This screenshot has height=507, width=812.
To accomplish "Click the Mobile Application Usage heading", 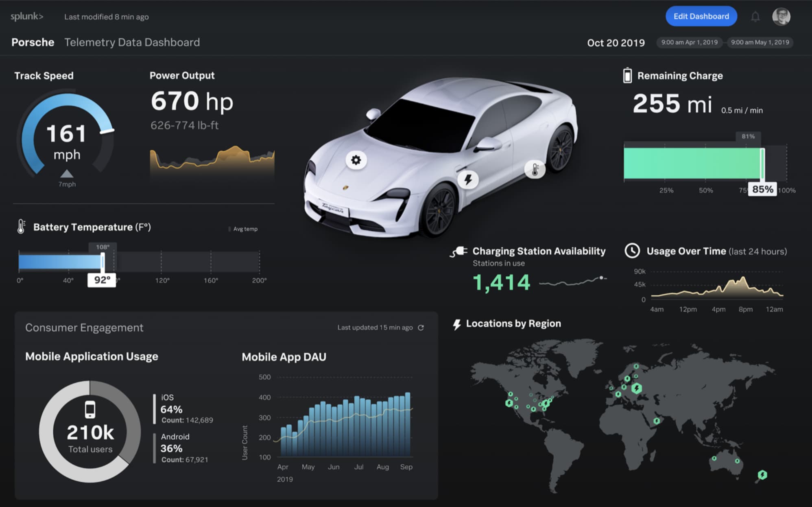I will [x=92, y=356].
